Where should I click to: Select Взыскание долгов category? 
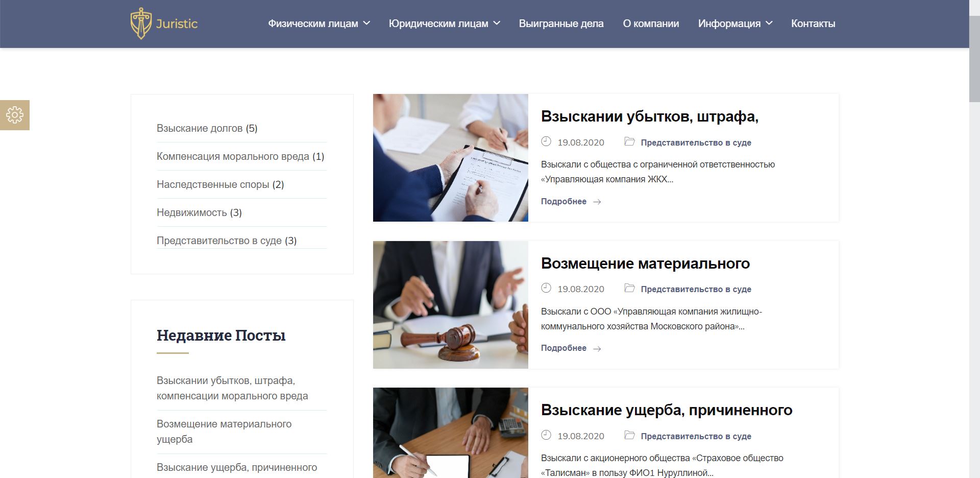pyautogui.click(x=200, y=128)
